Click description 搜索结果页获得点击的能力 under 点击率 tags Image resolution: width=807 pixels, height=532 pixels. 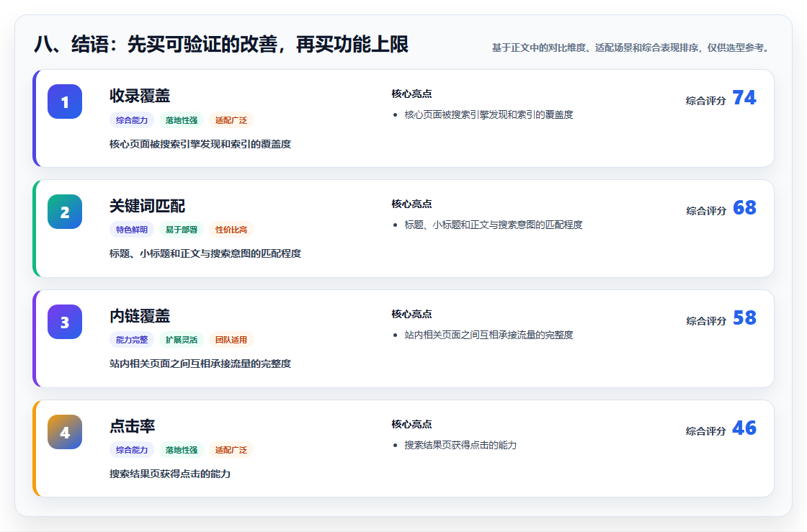coord(170,474)
